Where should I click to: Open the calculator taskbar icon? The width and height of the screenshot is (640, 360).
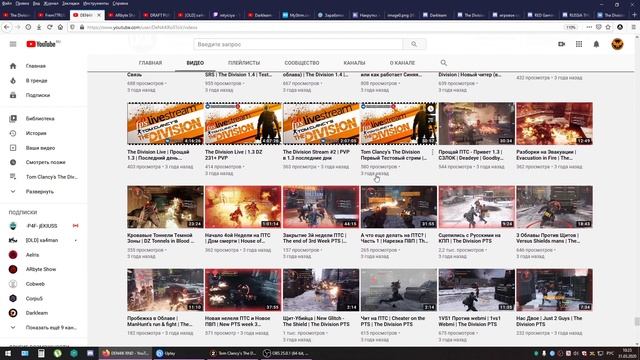click(41, 353)
